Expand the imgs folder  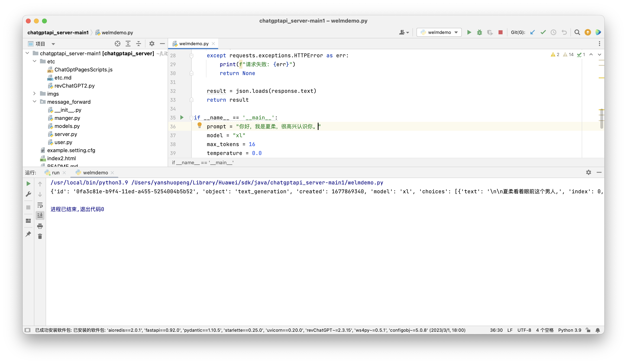(x=35, y=93)
